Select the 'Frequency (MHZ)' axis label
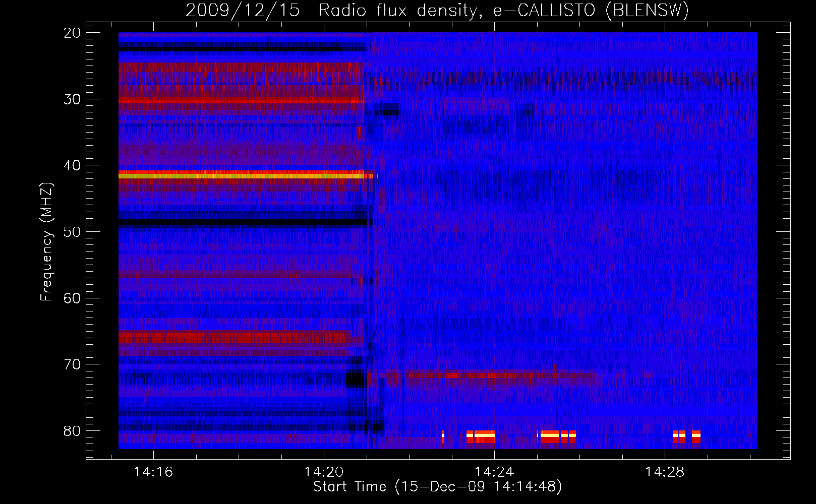 pos(46,242)
